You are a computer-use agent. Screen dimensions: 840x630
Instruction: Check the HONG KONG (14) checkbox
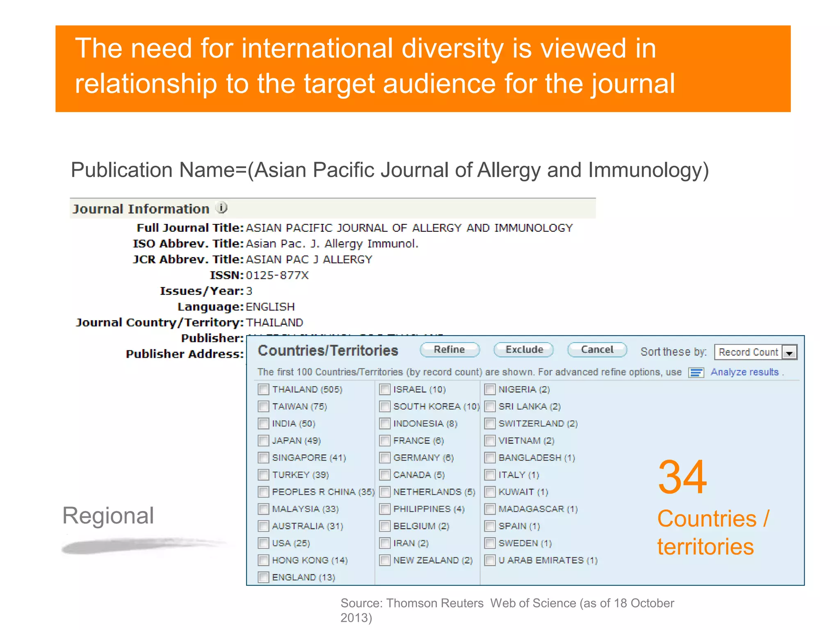click(263, 560)
